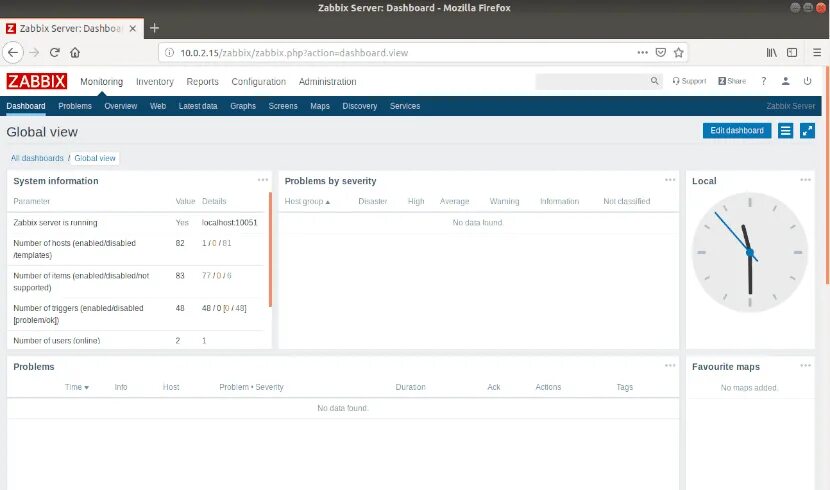Open Favourite maps widget three-dot menu
This screenshot has height=490, width=830.
[x=805, y=366]
